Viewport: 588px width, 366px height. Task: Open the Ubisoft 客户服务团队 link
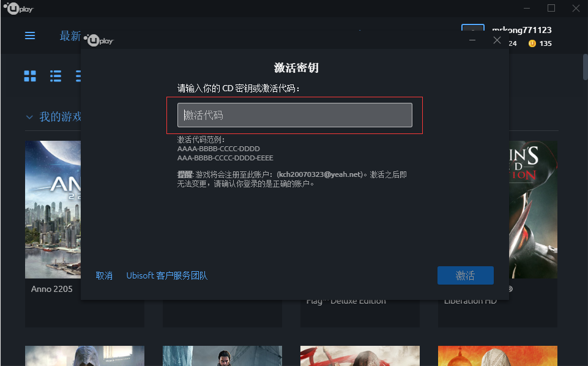[166, 275]
